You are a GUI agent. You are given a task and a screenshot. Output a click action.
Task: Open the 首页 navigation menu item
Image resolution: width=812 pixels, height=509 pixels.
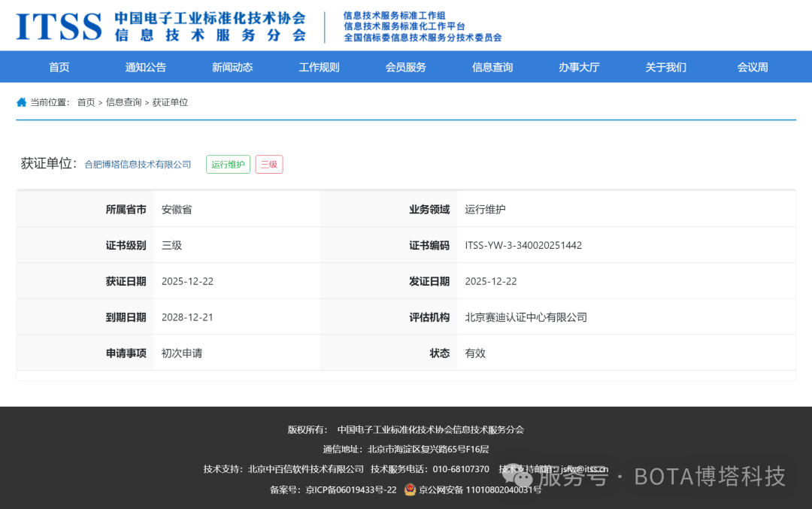pos(59,68)
